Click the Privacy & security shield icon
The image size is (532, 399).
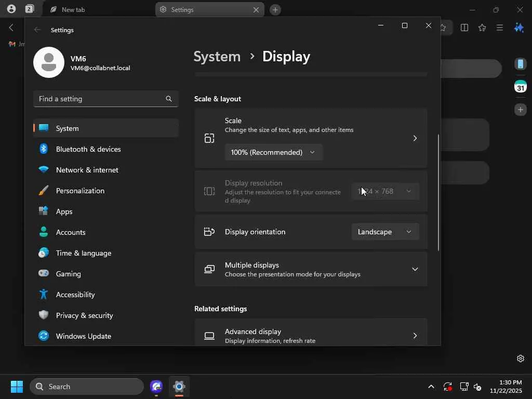click(x=44, y=315)
